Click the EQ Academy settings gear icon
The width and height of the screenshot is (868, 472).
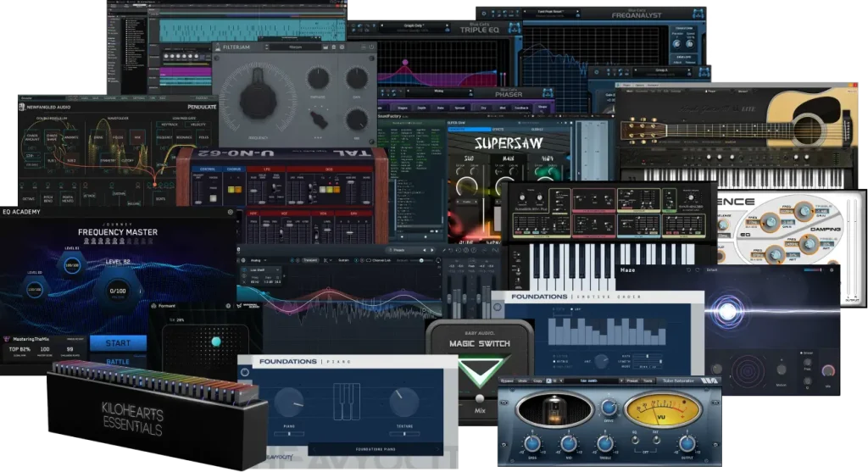(229, 212)
